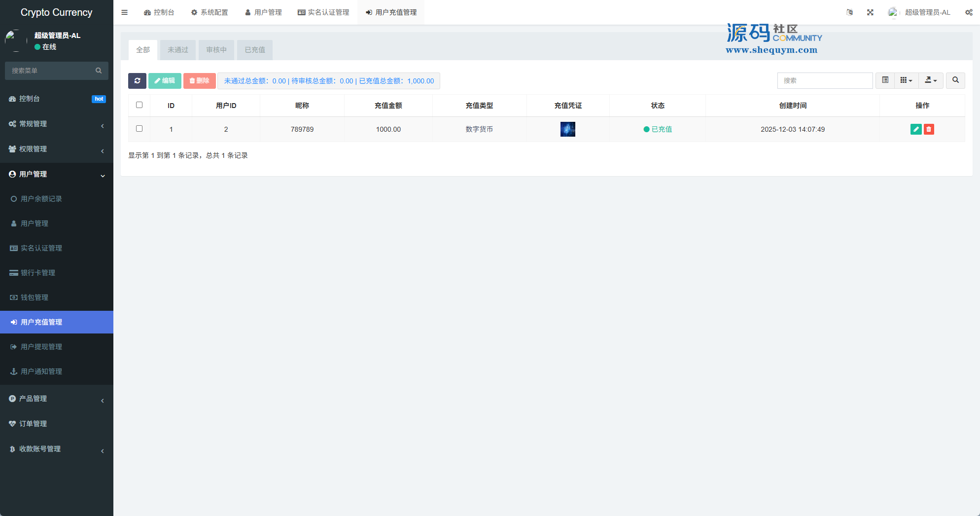Click the refresh table icon button
The width and height of the screenshot is (980, 516).
coord(137,81)
